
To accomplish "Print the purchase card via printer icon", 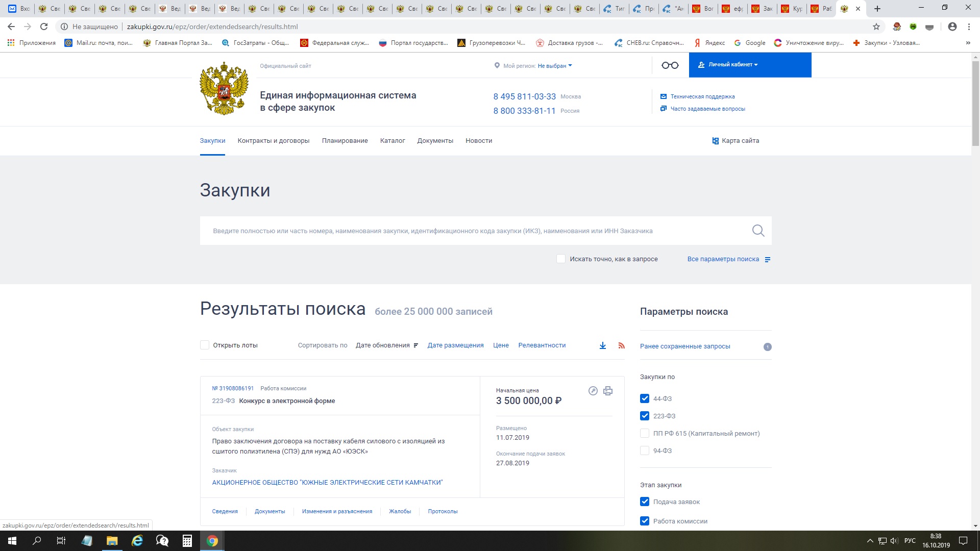I will point(607,391).
